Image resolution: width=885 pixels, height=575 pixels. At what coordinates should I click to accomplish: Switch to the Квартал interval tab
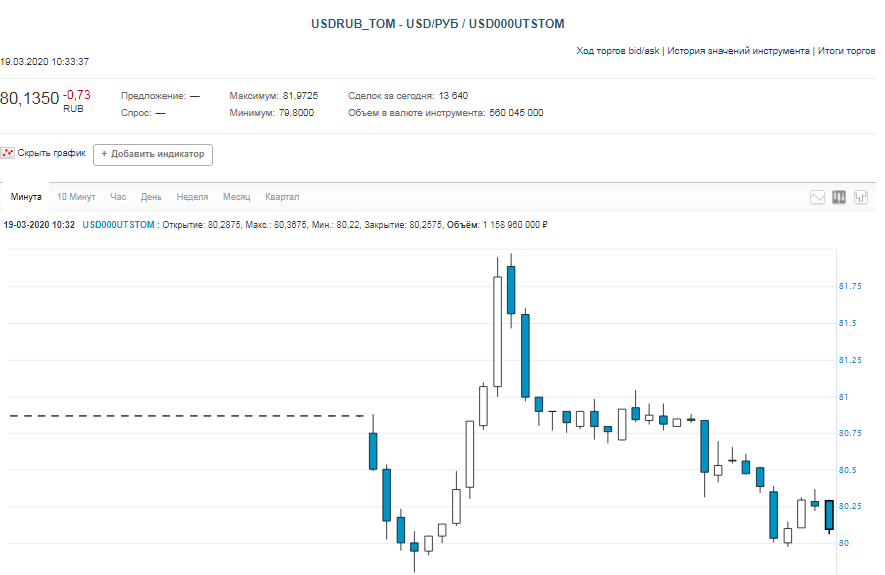pos(282,197)
